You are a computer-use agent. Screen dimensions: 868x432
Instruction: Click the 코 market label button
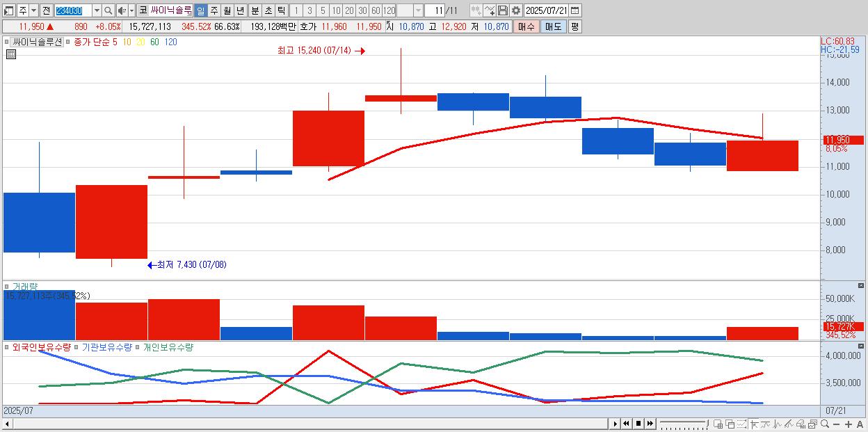tap(143, 10)
